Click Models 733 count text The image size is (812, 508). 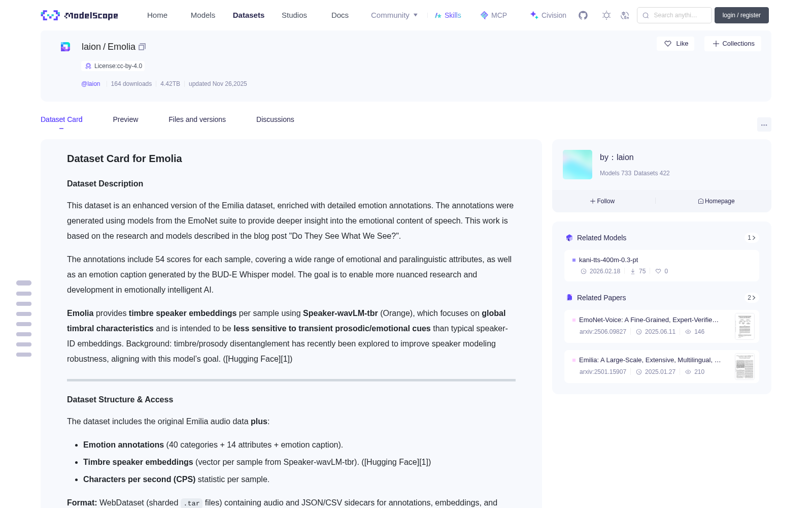tap(616, 173)
